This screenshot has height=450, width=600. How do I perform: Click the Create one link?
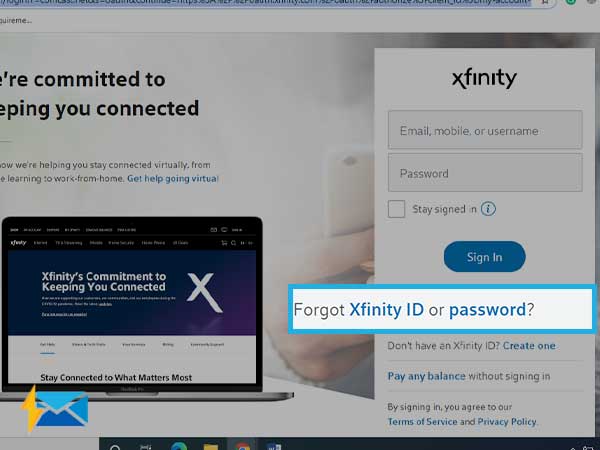529,346
